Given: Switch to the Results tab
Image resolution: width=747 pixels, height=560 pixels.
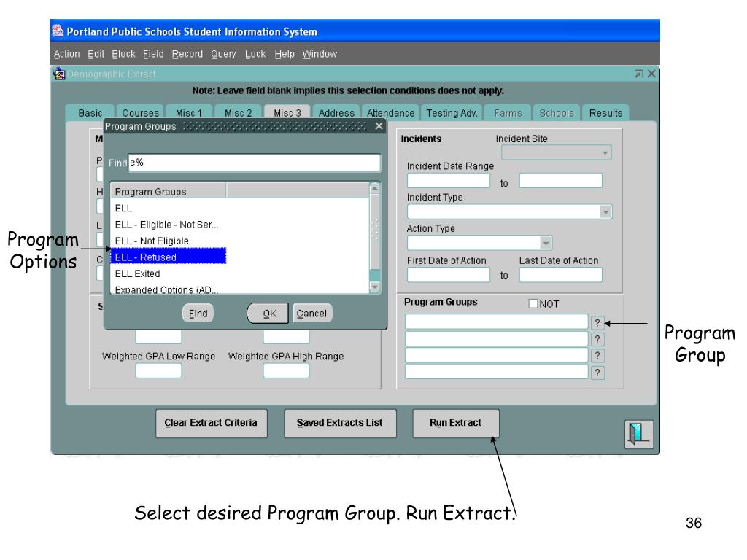Looking at the screenshot, I should point(605,112).
